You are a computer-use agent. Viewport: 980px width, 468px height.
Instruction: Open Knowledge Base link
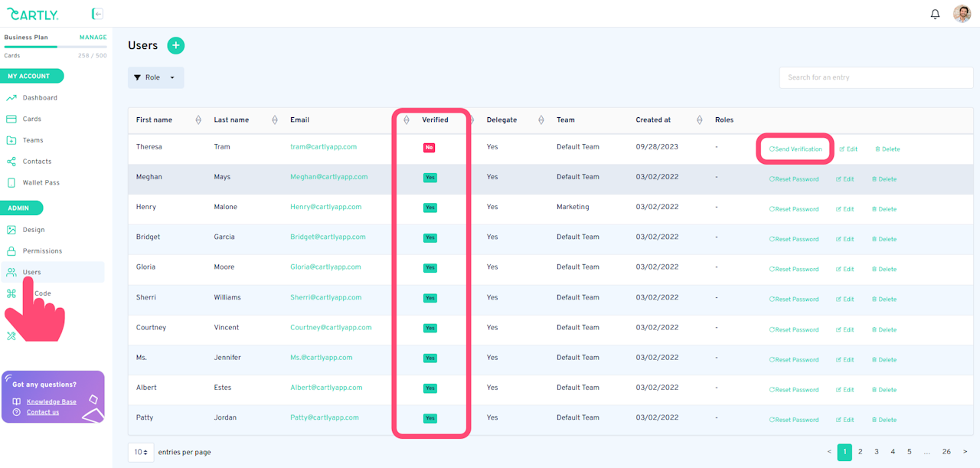coord(51,402)
